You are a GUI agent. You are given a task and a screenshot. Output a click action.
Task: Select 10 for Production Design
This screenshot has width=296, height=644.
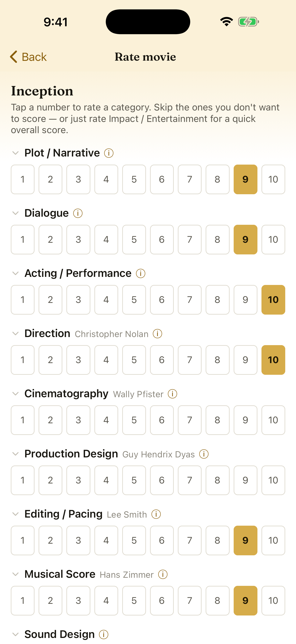[273, 480]
